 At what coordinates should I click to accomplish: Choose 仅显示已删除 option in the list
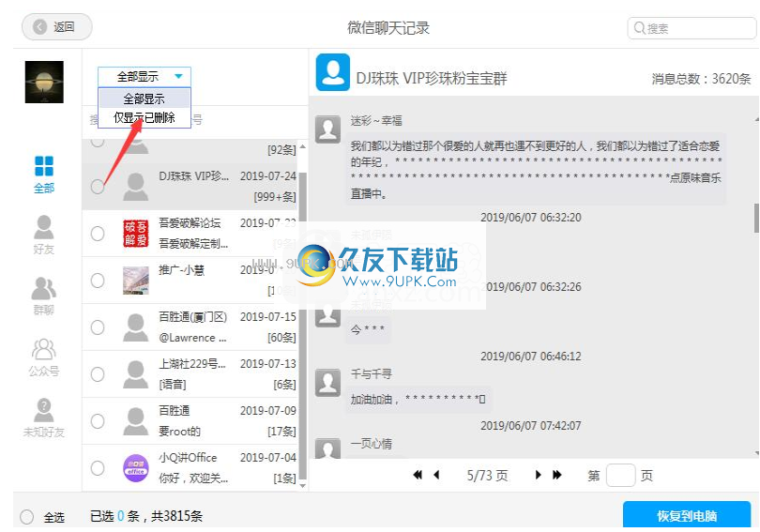click(144, 117)
